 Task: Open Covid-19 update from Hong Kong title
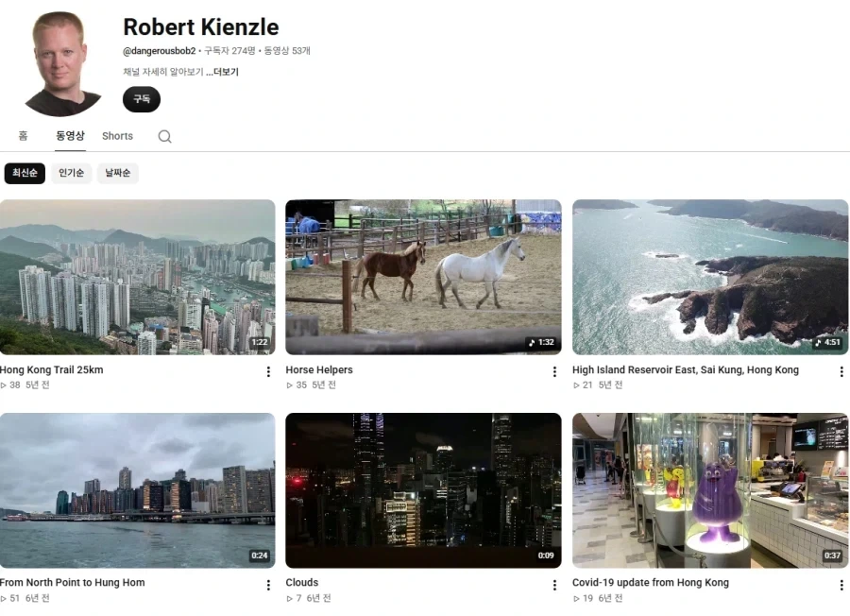click(651, 582)
